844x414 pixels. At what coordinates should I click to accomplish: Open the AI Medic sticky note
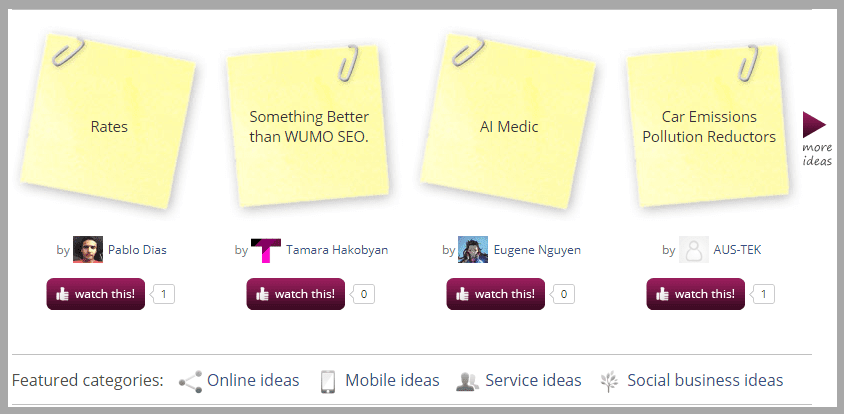509,127
